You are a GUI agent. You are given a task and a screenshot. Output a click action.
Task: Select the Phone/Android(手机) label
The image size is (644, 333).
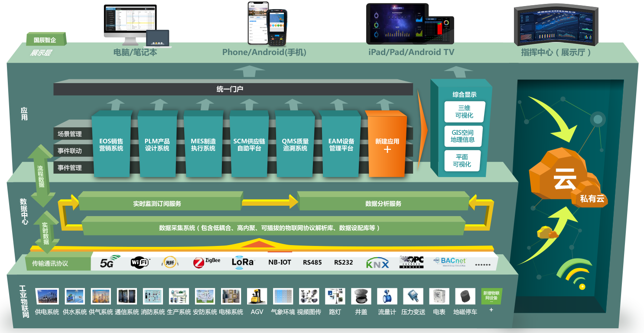[x=264, y=52]
